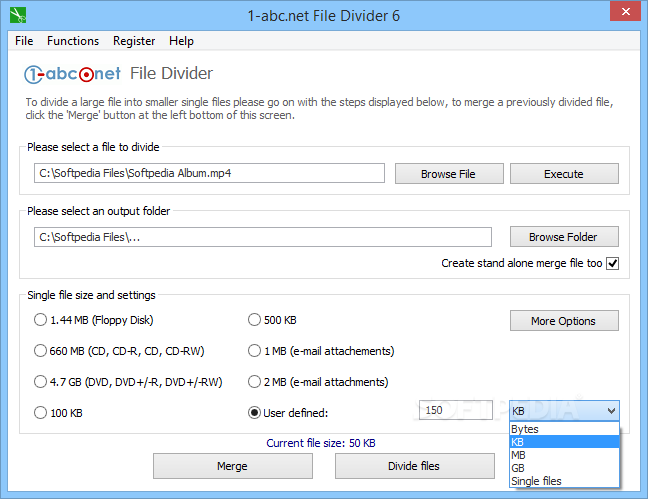Click the Execute button
This screenshot has width=648, height=499.
click(x=564, y=174)
